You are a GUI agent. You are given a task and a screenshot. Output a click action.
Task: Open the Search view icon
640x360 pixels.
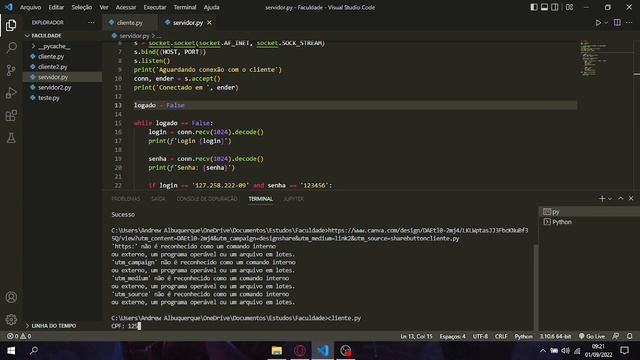(11, 47)
